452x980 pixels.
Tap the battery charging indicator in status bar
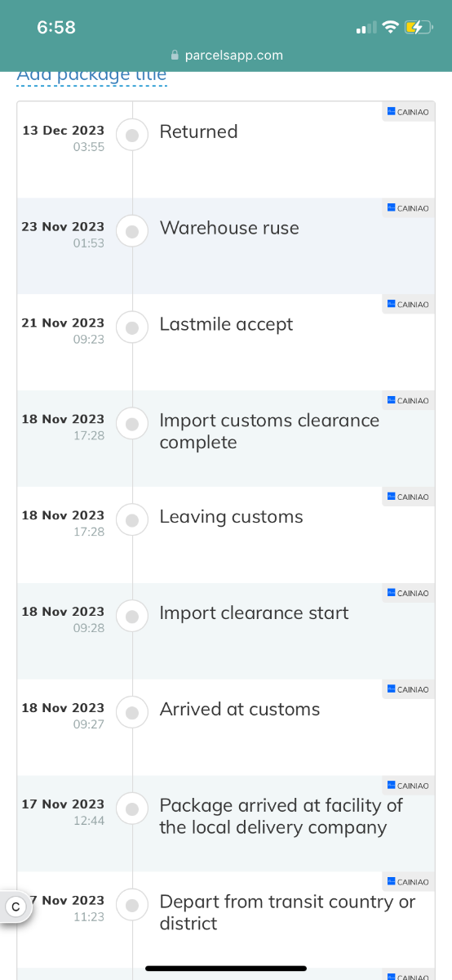[417, 28]
